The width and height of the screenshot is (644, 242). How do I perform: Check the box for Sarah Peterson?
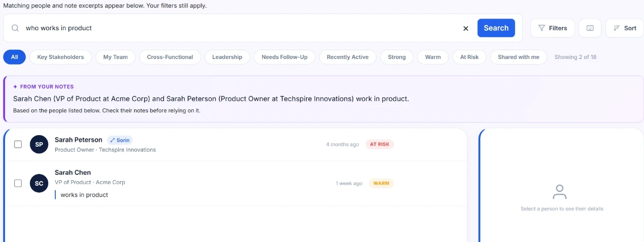pos(18,144)
